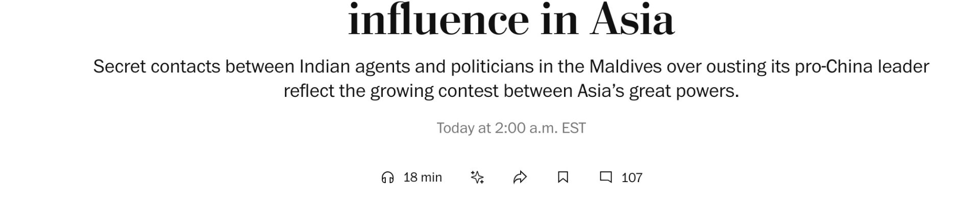Image resolution: width=980 pixels, height=204 pixels.
Task: Click the "Today at 2:00 a.m. EST" timestamp
Action: pos(511,128)
